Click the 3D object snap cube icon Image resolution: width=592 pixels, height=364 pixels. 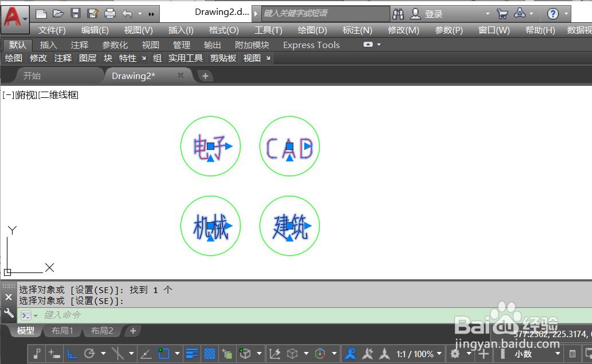[x=245, y=354]
